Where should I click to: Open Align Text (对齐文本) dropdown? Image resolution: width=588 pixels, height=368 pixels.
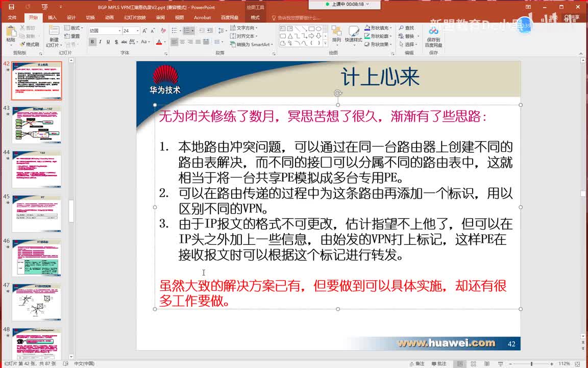coord(244,36)
